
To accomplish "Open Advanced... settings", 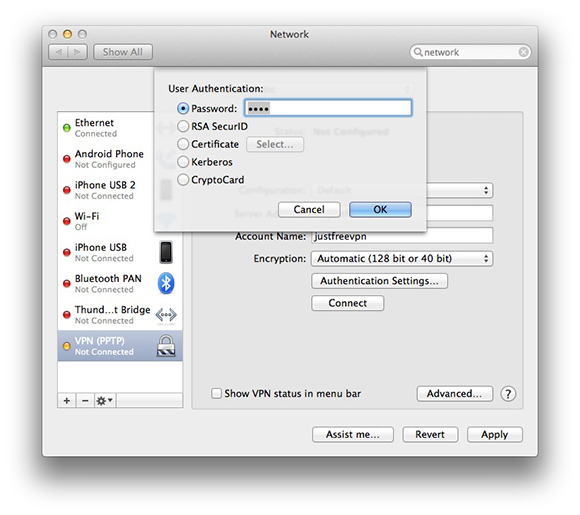I will 455,394.
